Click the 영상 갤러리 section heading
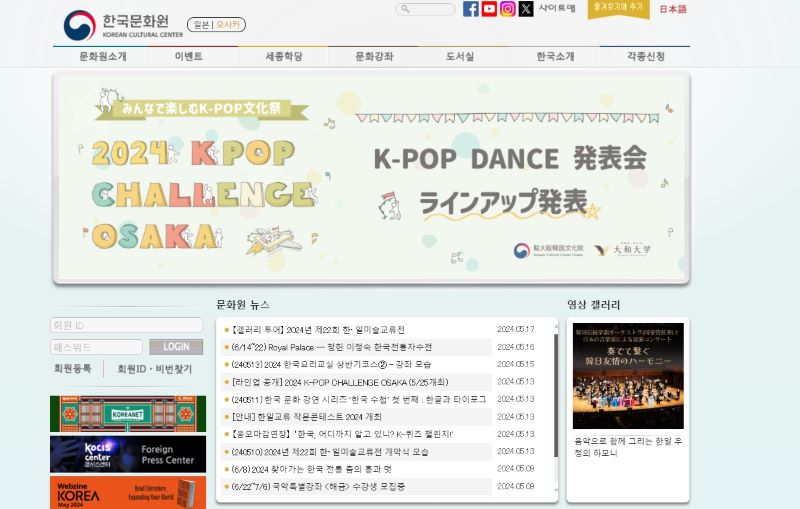 click(x=593, y=304)
